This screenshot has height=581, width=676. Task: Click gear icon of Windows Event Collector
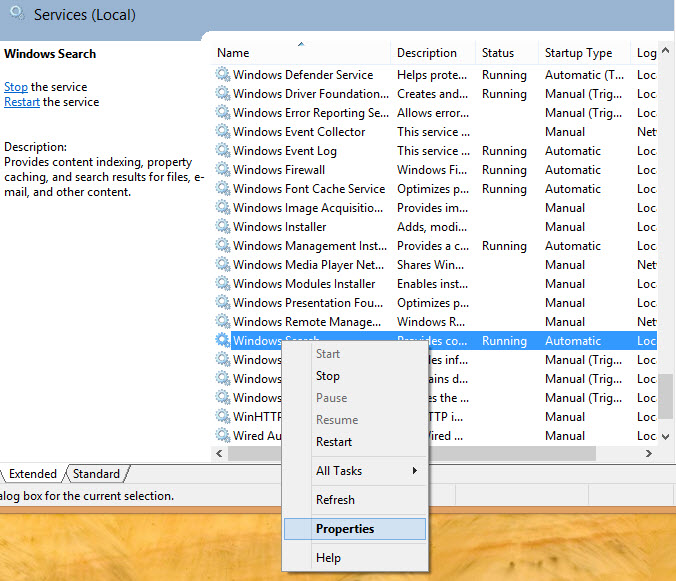tap(223, 131)
